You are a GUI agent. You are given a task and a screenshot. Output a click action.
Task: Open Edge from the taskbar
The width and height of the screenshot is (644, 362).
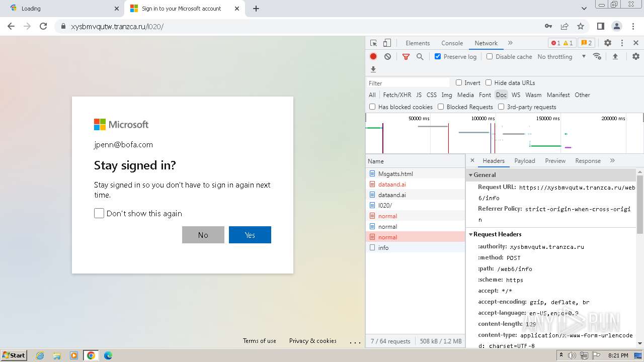coord(108,355)
